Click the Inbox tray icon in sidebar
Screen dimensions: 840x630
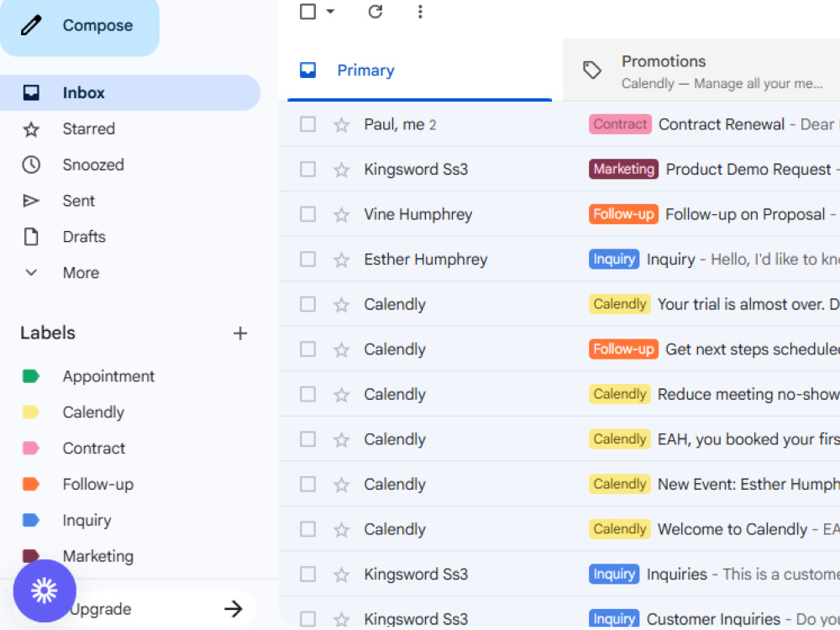pyautogui.click(x=30, y=92)
